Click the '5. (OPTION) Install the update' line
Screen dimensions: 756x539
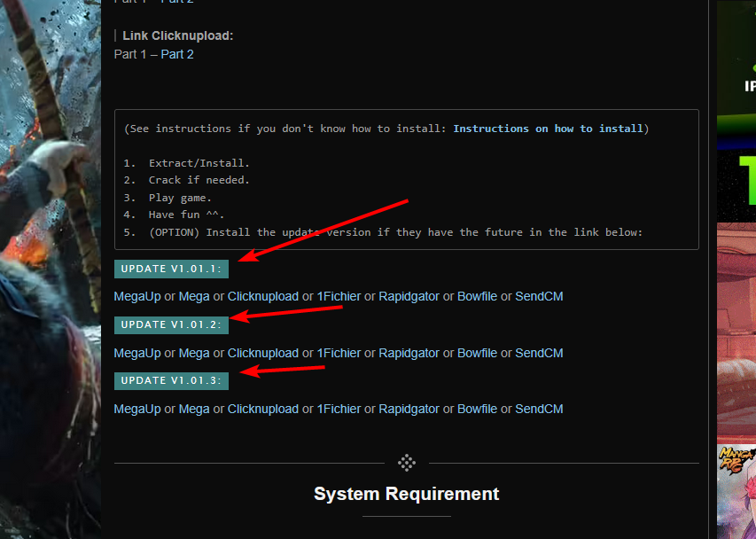(383, 233)
